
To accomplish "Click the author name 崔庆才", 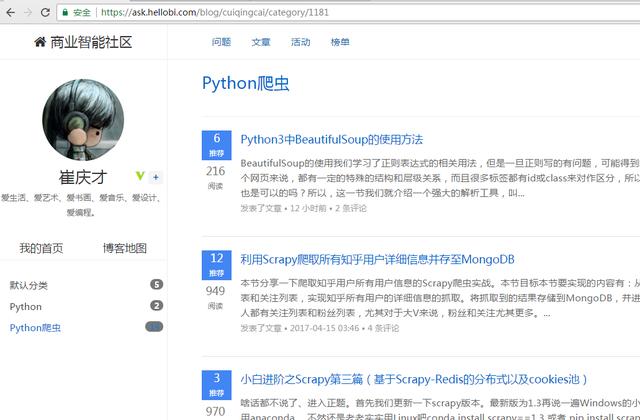I will point(83,177).
